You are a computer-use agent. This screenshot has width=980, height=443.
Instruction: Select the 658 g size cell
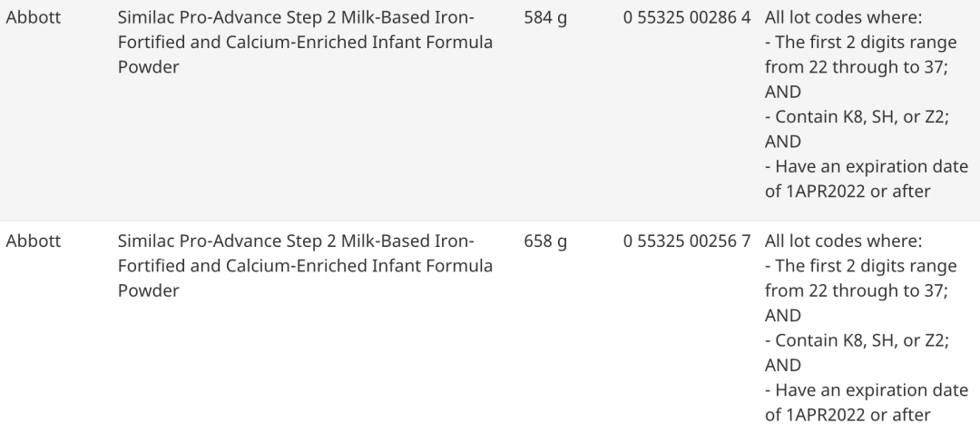(545, 241)
